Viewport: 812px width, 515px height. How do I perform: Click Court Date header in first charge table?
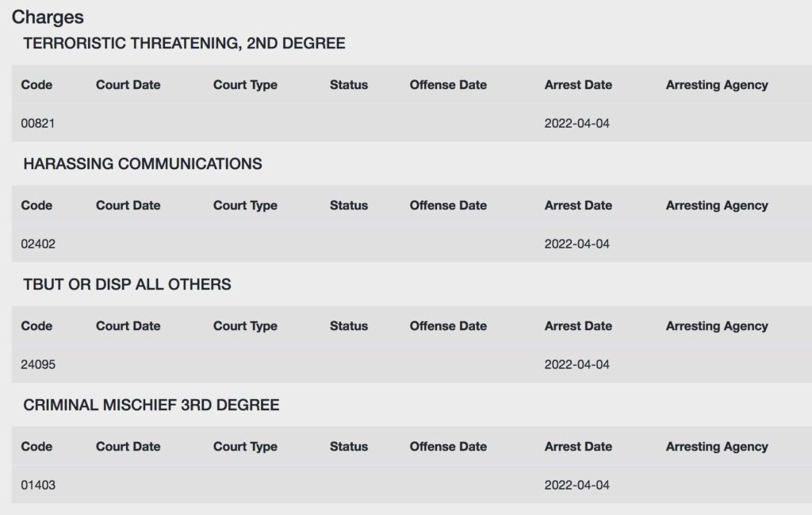[x=128, y=85]
